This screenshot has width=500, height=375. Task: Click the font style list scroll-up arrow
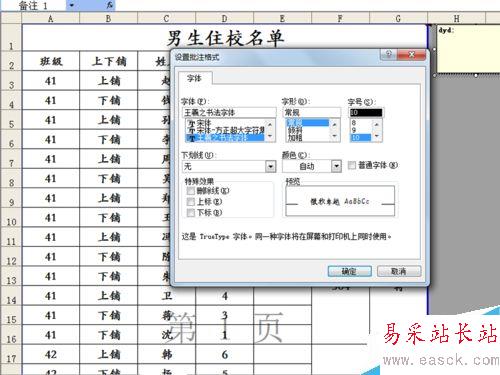(334, 124)
